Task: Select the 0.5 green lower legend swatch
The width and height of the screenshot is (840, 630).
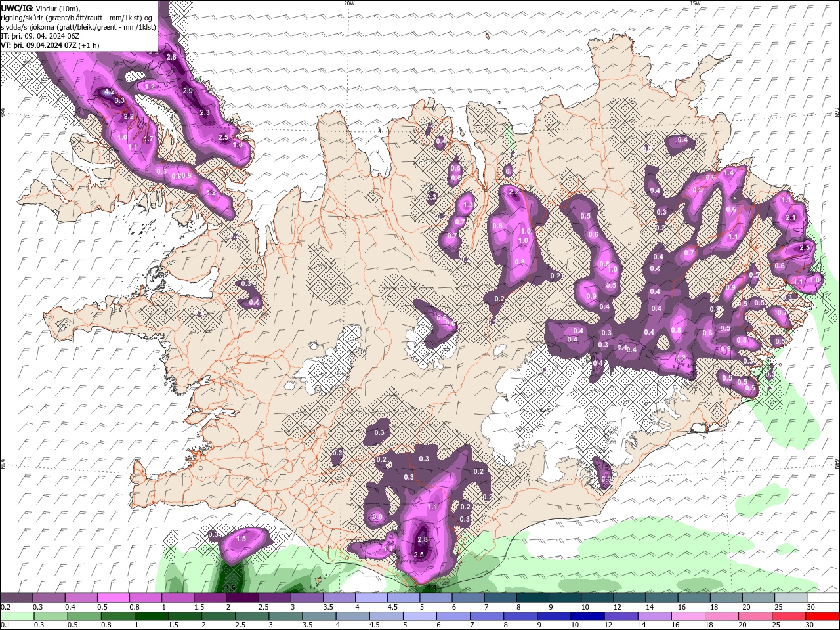Action: pyautogui.click(x=83, y=616)
